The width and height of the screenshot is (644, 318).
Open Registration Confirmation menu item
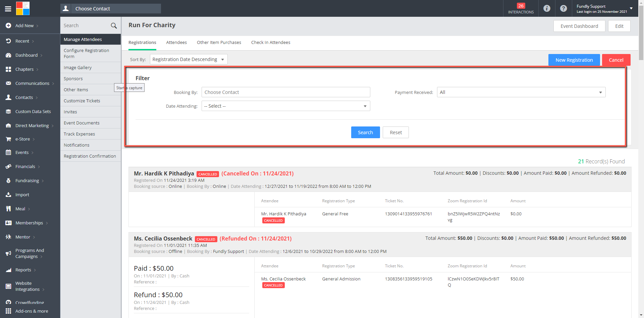(x=91, y=156)
